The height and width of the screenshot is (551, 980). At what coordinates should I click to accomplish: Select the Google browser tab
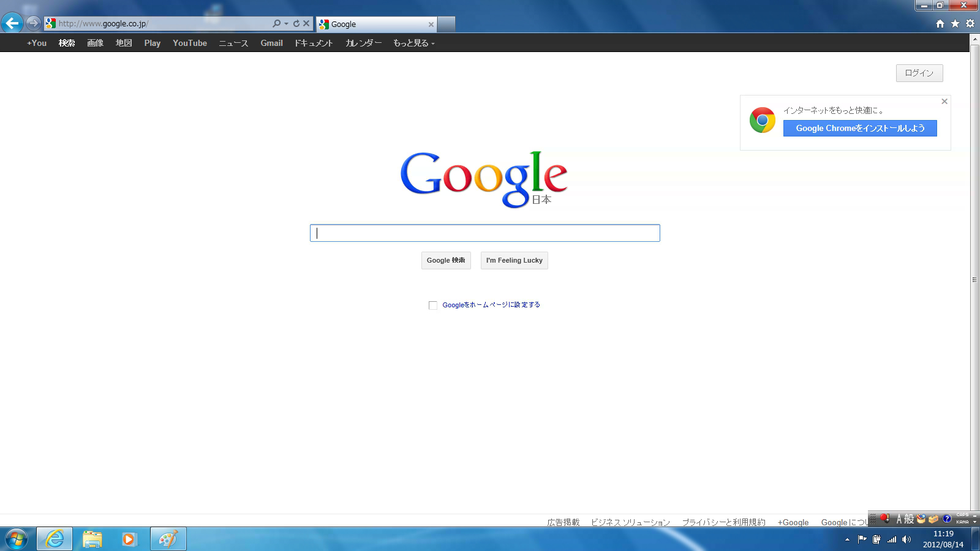tap(376, 24)
